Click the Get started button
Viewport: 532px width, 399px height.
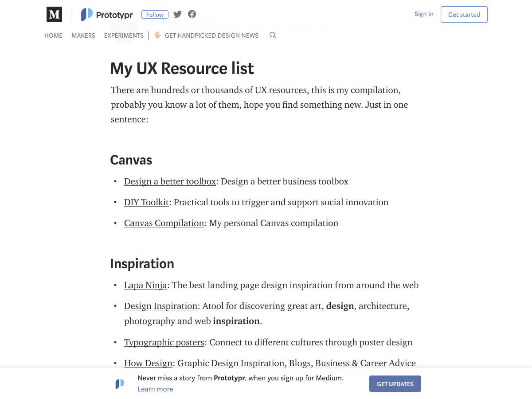[x=464, y=15]
